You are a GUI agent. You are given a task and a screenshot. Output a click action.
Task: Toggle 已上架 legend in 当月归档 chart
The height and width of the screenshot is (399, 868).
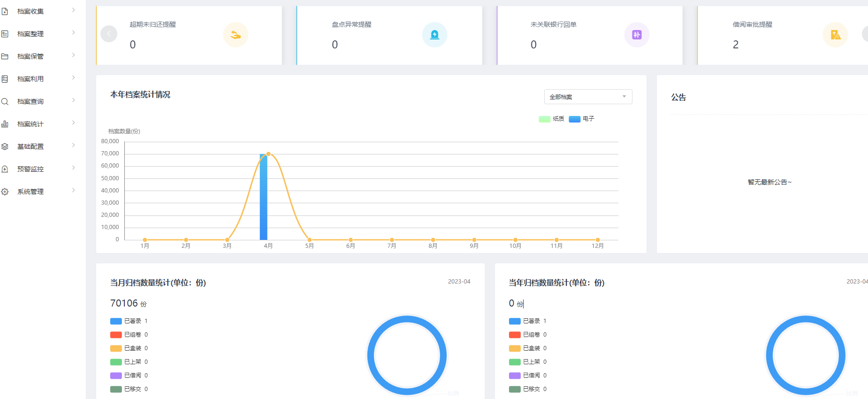coord(129,362)
